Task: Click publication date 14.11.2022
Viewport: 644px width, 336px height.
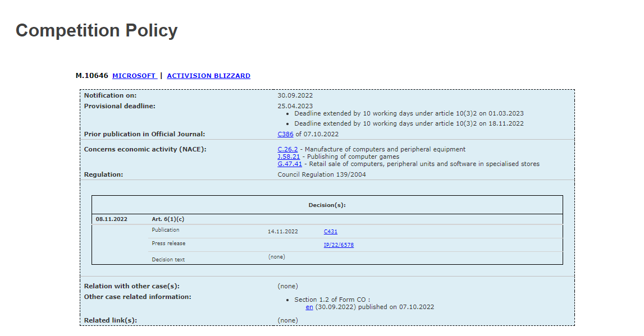Action: 283,232
